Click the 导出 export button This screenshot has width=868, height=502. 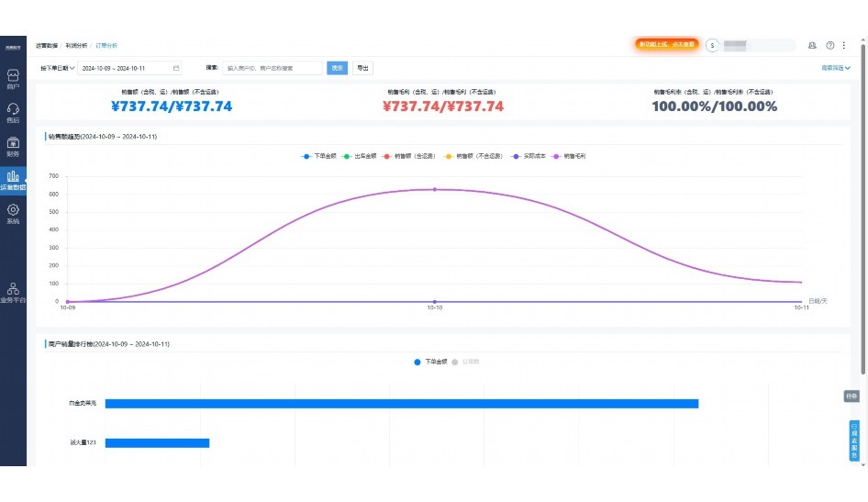pyautogui.click(x=362, y=68)
